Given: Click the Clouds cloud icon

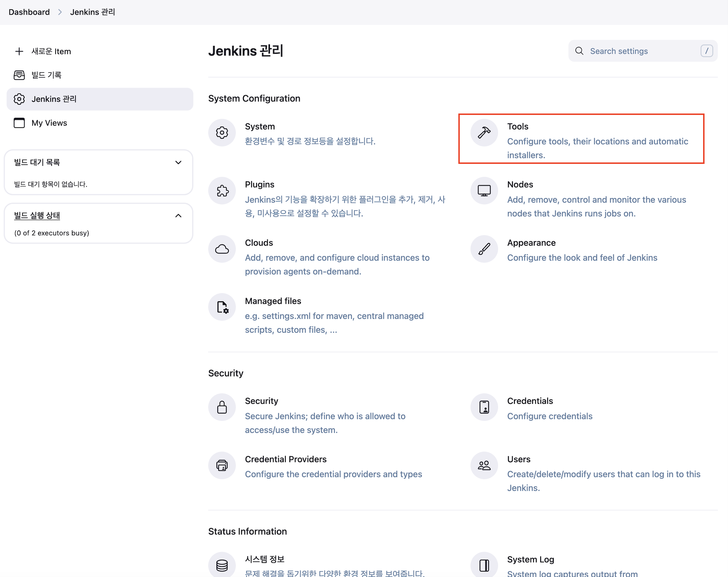Looking at the screenshot, I should click(222, 249).
